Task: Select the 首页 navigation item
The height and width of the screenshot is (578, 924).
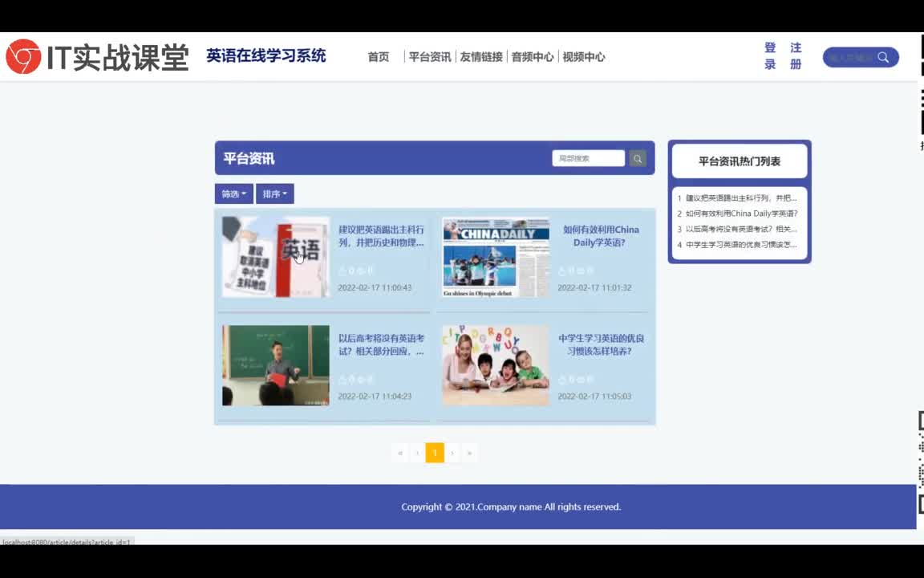Action: [x=378, y=57]
